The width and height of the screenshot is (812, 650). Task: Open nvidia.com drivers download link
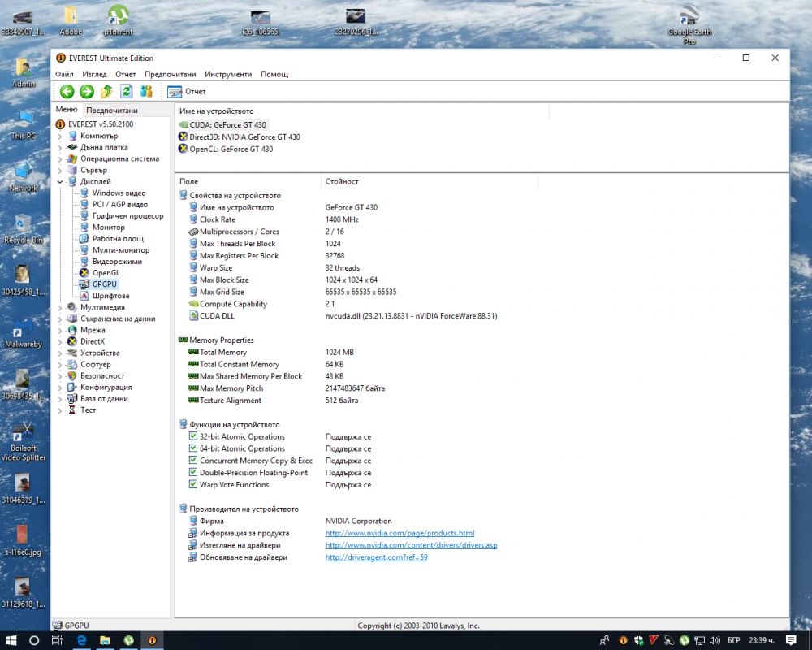(411, 545)
